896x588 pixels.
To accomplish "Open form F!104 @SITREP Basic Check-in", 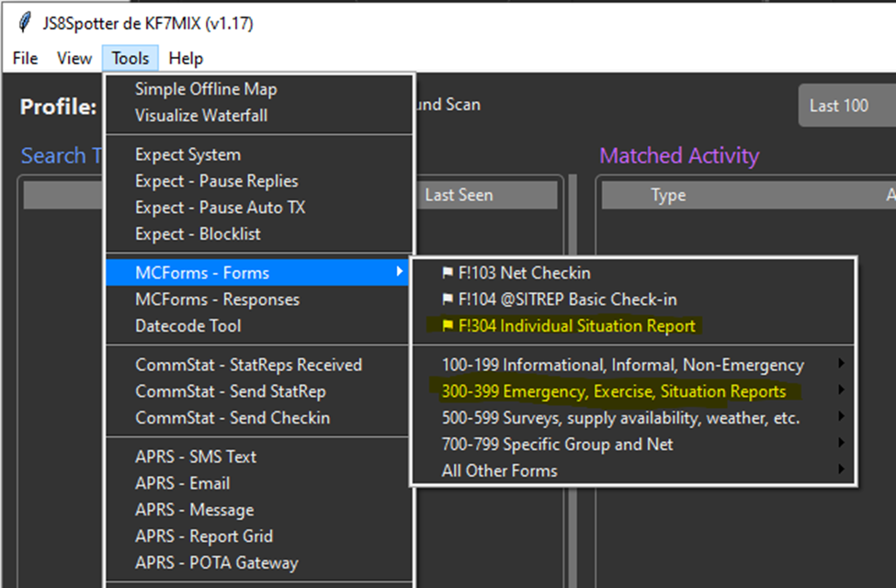I will coord(633,300).
